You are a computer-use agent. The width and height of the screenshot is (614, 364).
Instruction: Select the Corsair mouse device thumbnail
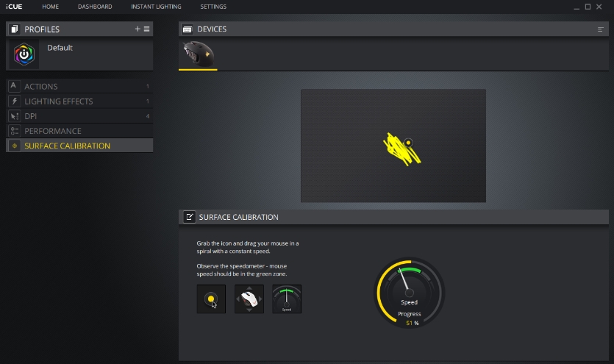tap(198, 54)
